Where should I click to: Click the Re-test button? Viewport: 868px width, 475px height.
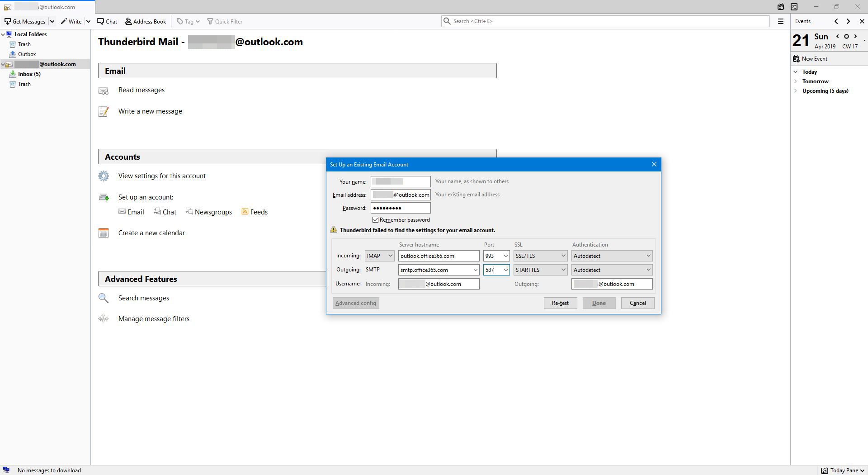[560, 303]
